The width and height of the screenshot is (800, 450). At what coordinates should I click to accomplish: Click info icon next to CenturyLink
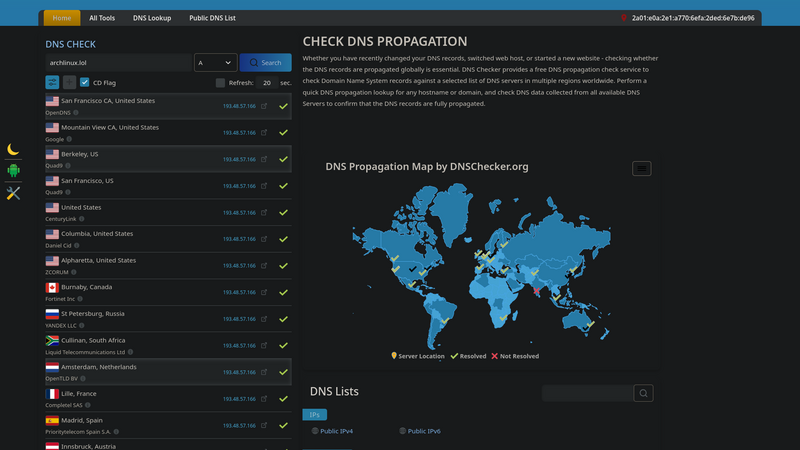point(82,219)
